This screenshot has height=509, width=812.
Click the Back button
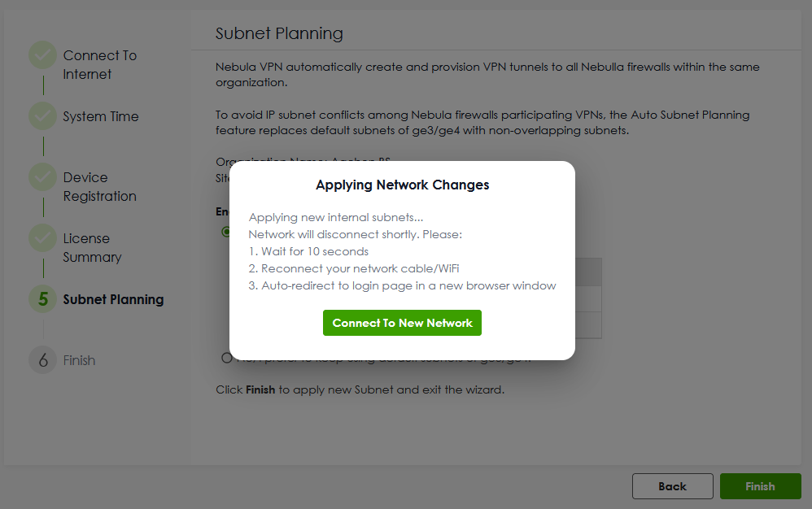(672, 486)
